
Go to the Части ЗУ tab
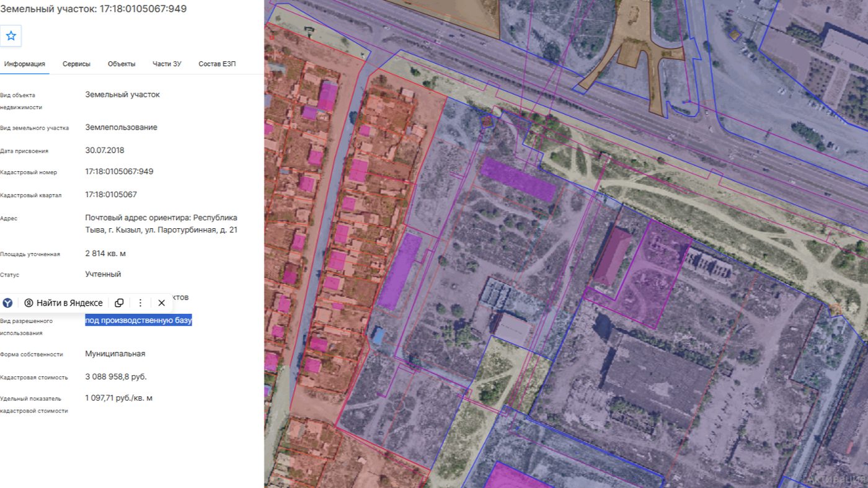pyautogui.click(x=167, y=64)
